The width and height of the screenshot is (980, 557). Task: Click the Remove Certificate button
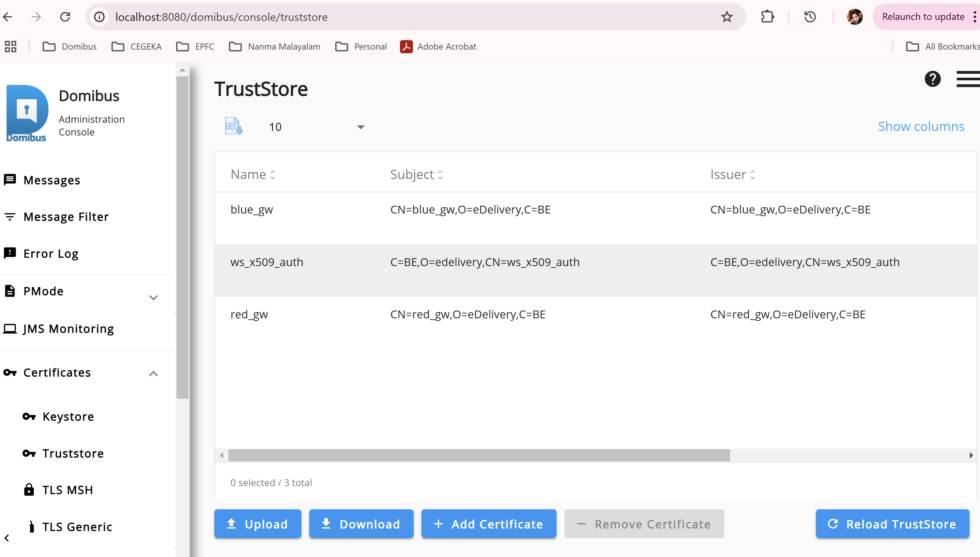click(644, 523)
